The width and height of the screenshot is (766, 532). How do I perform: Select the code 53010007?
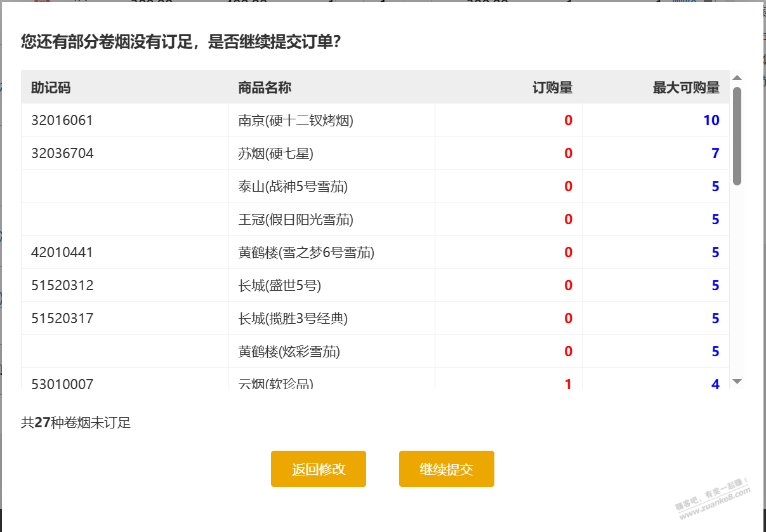[62, 384]
